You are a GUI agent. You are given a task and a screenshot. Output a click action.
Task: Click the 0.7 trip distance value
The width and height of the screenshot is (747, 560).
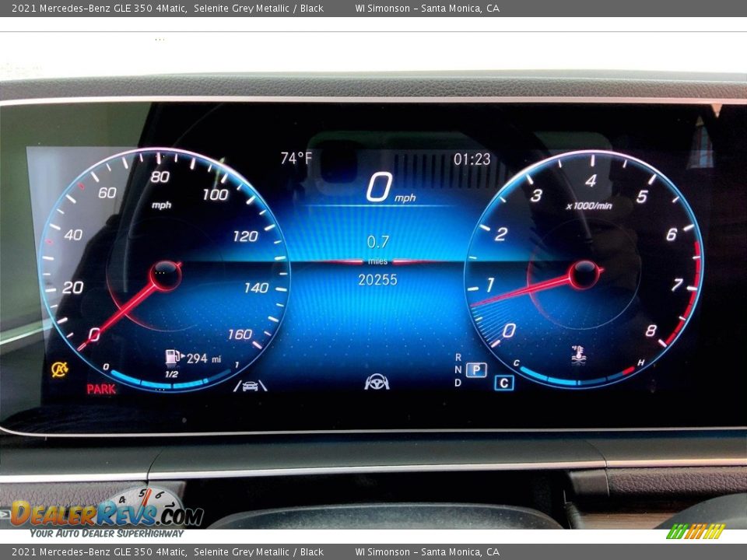[x=378, y=242]
